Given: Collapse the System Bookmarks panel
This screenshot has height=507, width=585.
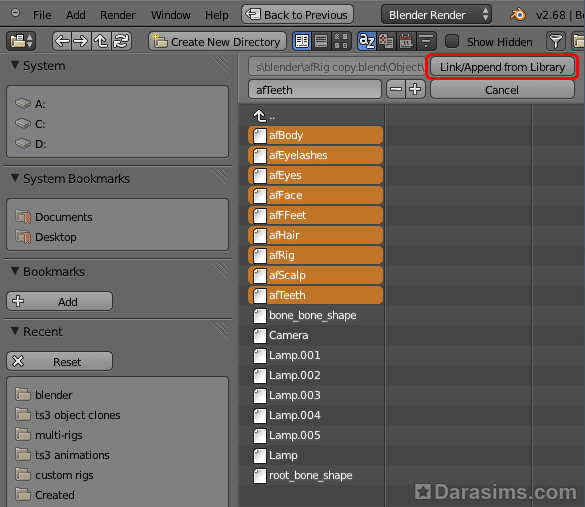Looking at the screenshot, I should (15, 178).
